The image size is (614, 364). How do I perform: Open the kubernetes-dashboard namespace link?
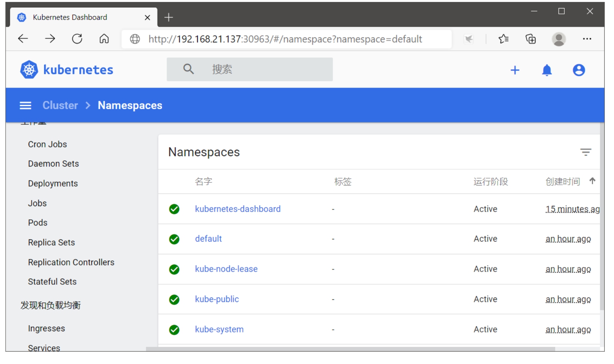(238, 209)
